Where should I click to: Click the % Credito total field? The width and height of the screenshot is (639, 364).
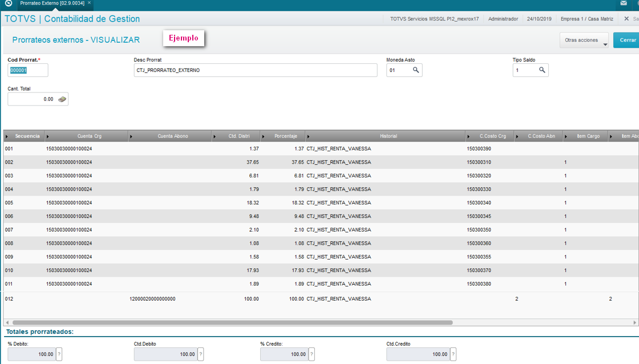[x=285, y=354]
